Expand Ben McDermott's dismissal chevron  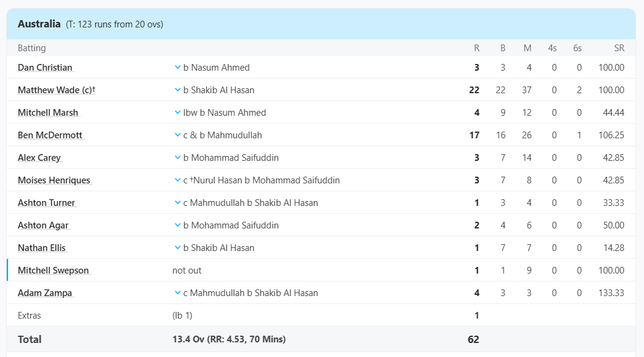(x=177, y=135)
